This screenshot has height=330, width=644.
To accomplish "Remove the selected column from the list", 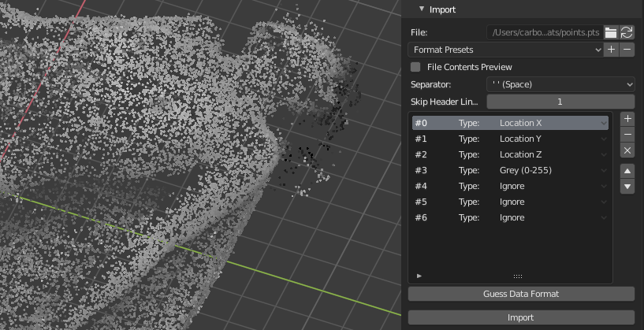I will (x=627, y=135).
